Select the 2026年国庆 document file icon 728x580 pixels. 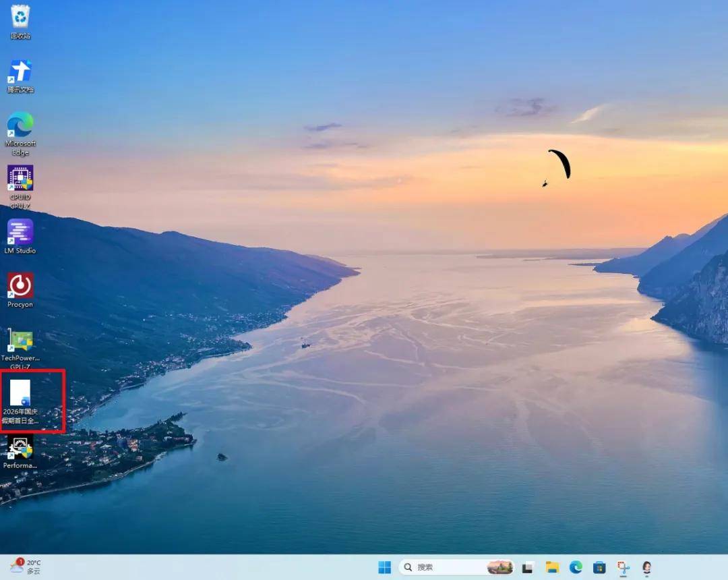pyautogui.click(x=20, y=402)
